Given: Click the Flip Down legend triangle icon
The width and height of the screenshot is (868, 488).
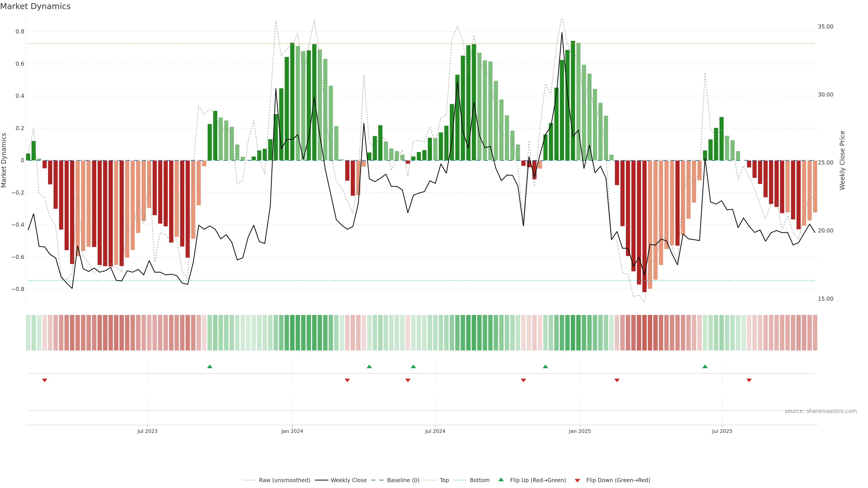Looking at the screenshot, I should coord(577,481).
